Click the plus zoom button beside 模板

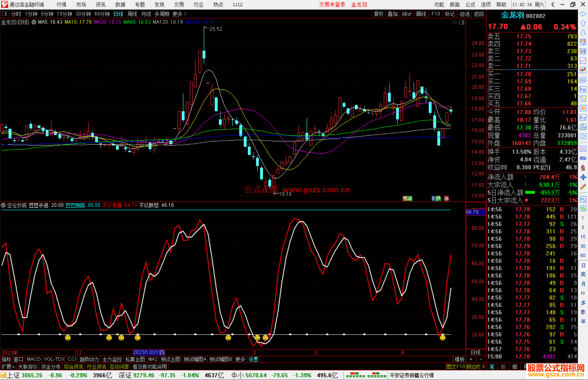pos(471,359)
